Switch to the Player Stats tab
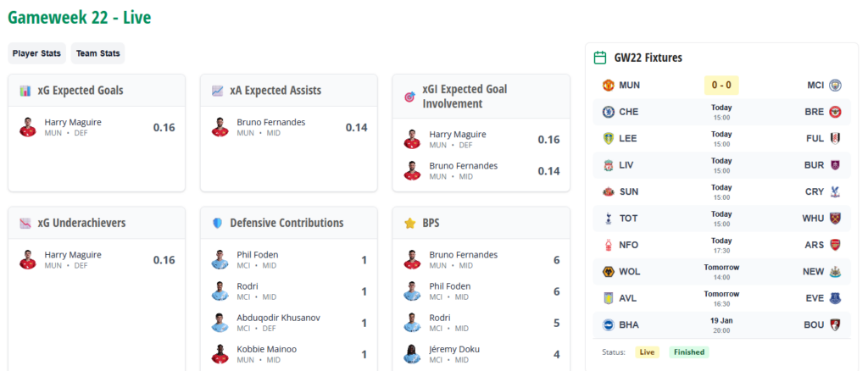 coord(36,53)
